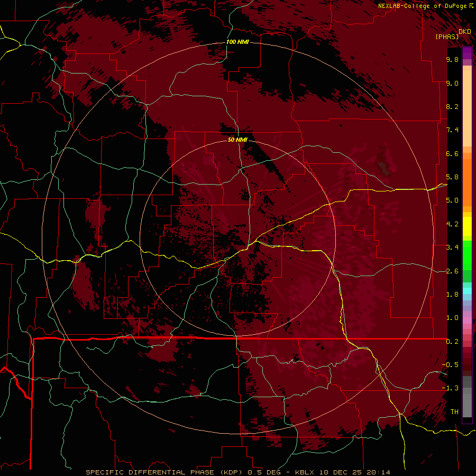
Task: Click the 1.0 value on the color scale
Action: pyautogui.click(x=452, y=318)
